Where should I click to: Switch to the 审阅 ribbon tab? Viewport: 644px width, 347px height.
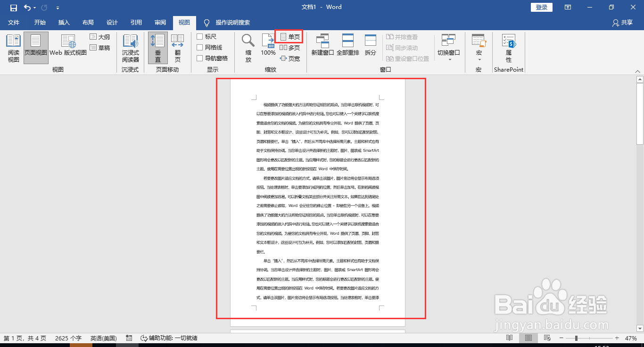[160, 22]
